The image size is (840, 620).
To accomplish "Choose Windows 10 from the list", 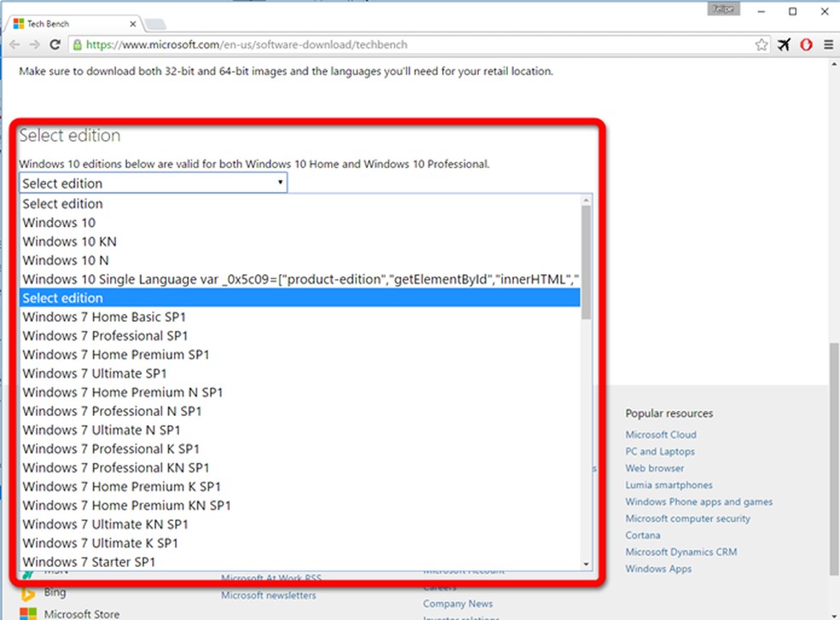I will 300,223.
